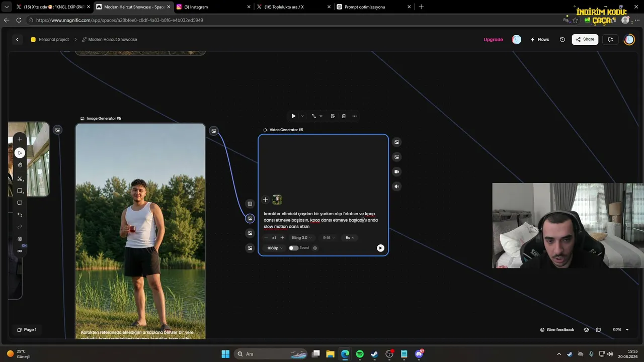
Task: Select the Image Generator #5 output image
Action: coord(140,231)
